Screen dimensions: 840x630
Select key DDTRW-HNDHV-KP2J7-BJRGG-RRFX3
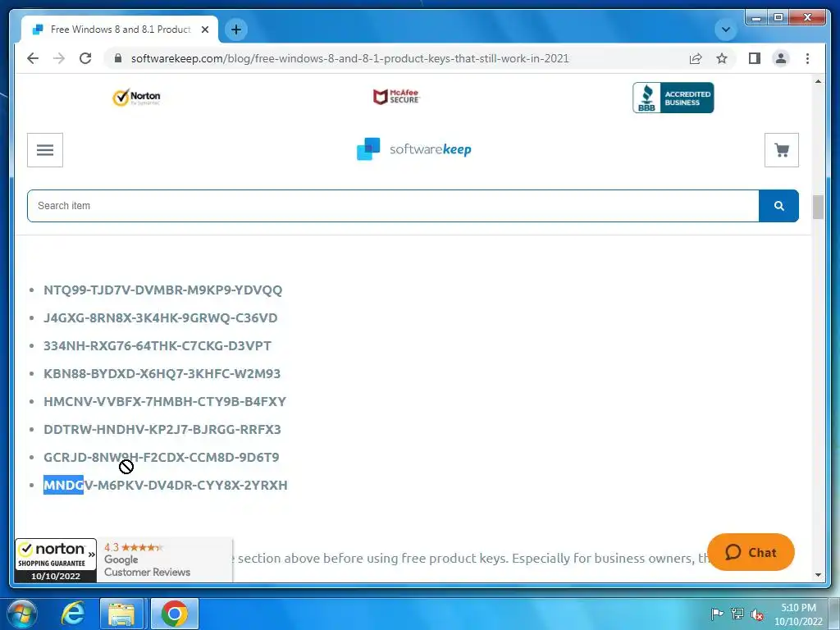pos(162,429)
